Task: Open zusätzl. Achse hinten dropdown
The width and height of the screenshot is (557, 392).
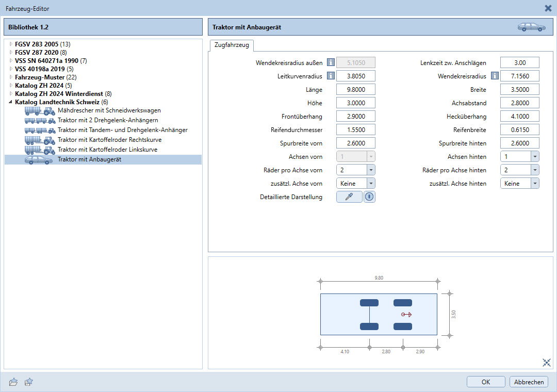Action: [535, 183]
